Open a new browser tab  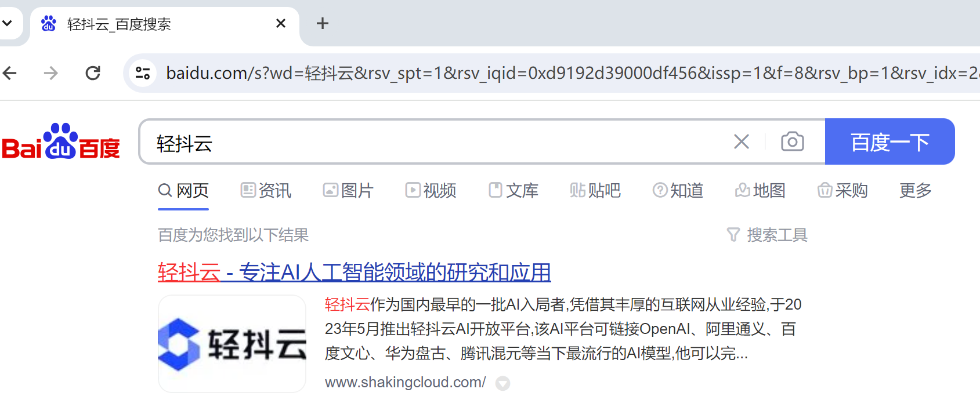tap(323, 23)
